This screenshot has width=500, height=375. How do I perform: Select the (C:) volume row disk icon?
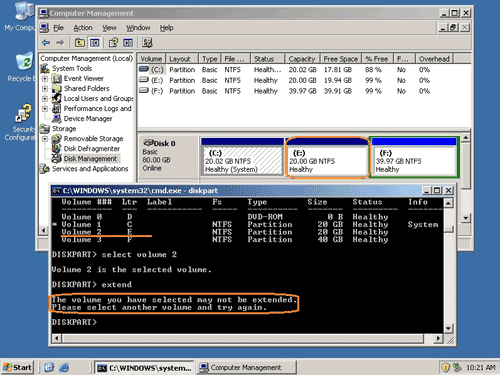click(144, 69)
